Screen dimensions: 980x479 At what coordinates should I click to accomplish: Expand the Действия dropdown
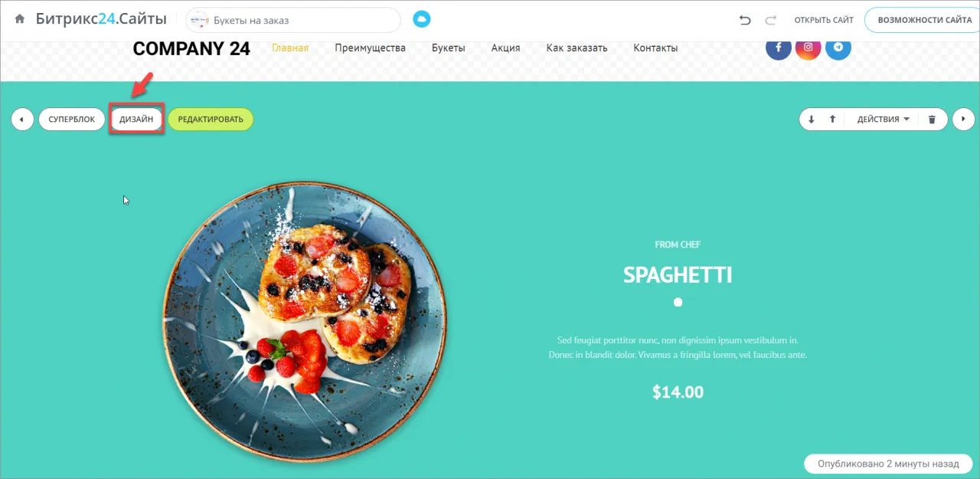(883, 120)
